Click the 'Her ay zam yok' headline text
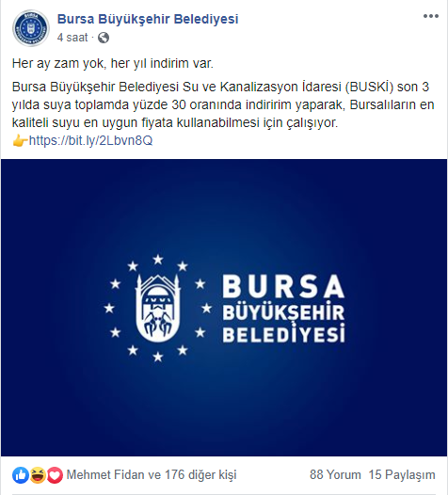Screen dimensions: 448x495 [x=113, y=63]
